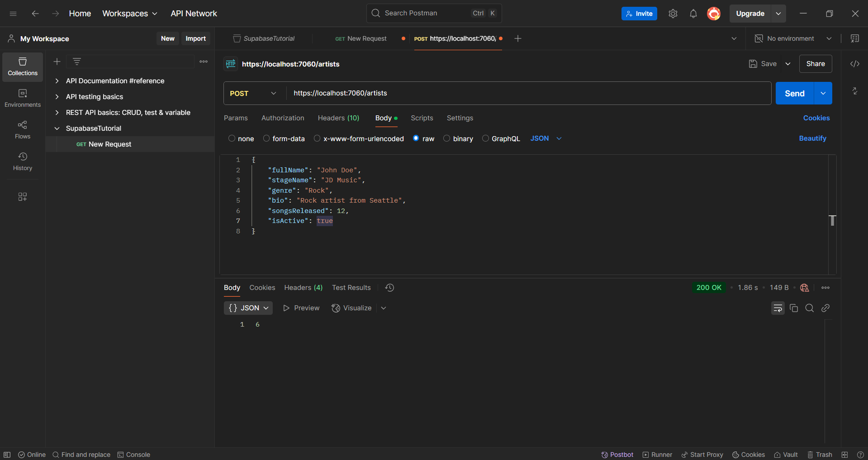
Task: Open the Upgrade dropdown arrow
Action: [778, 14]
